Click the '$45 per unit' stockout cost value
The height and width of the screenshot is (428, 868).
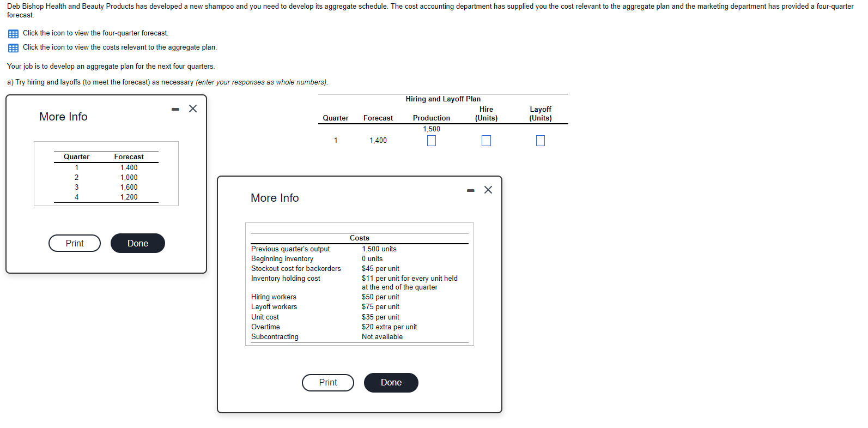click(x=380, y=269)
